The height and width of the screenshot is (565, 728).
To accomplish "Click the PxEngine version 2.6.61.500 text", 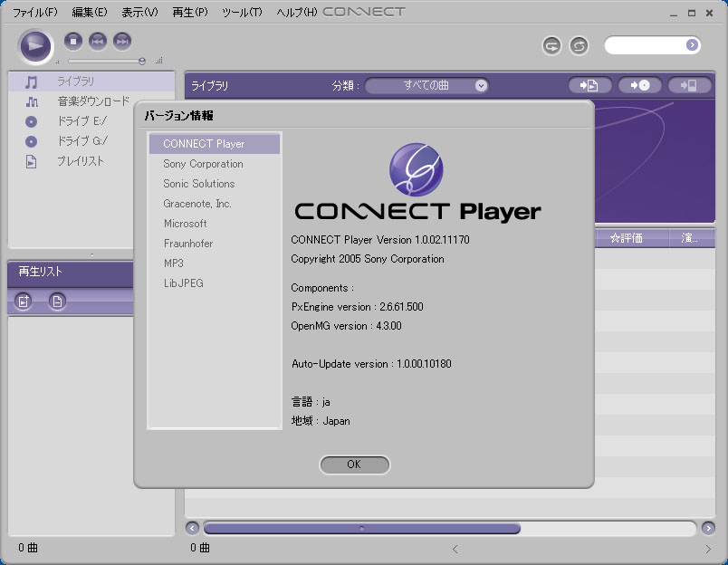I will coord(357,307).
